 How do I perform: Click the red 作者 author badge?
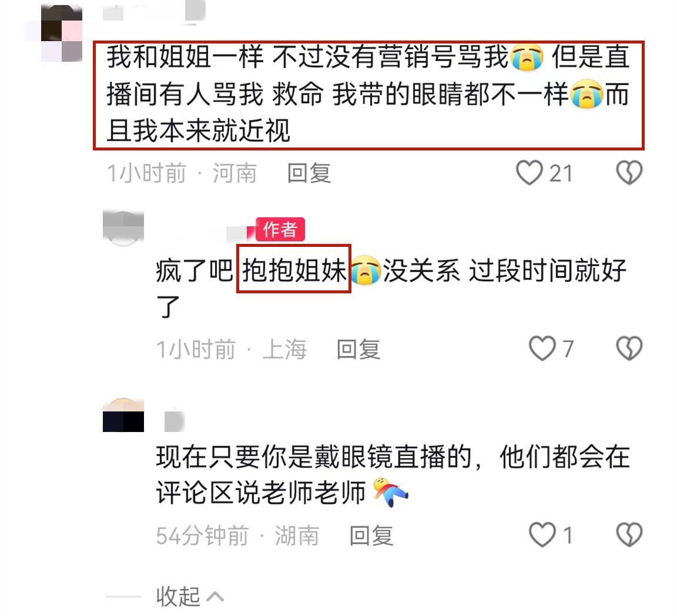pyautogui.click(x=280, y=229)
